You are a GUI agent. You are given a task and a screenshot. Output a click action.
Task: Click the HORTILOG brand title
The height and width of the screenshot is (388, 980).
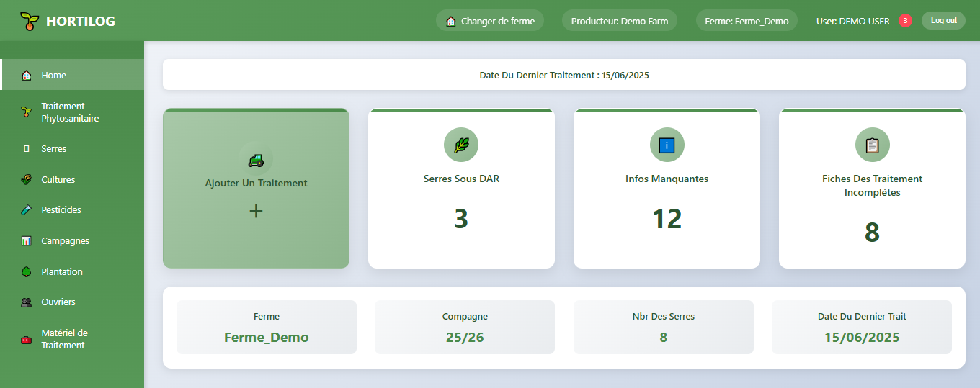click(81, 22)
